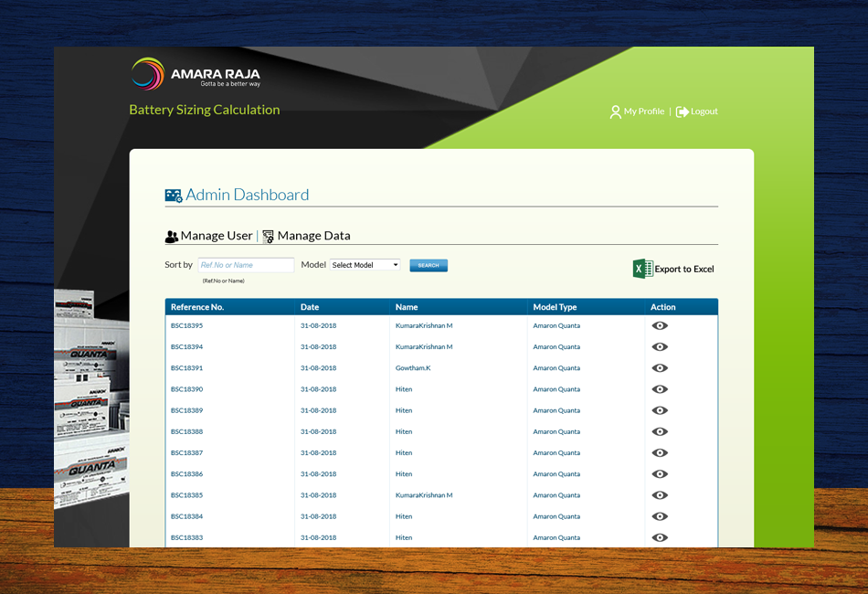The height and width of the screenshot is (594, 868).
Task: Open the Manage User tab
Action: click(x=216, y=236)
